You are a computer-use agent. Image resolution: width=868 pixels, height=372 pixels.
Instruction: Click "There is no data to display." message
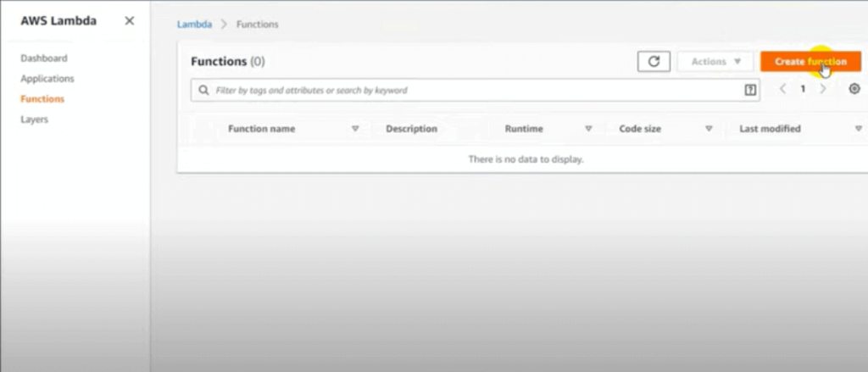(x=526, y=159)
